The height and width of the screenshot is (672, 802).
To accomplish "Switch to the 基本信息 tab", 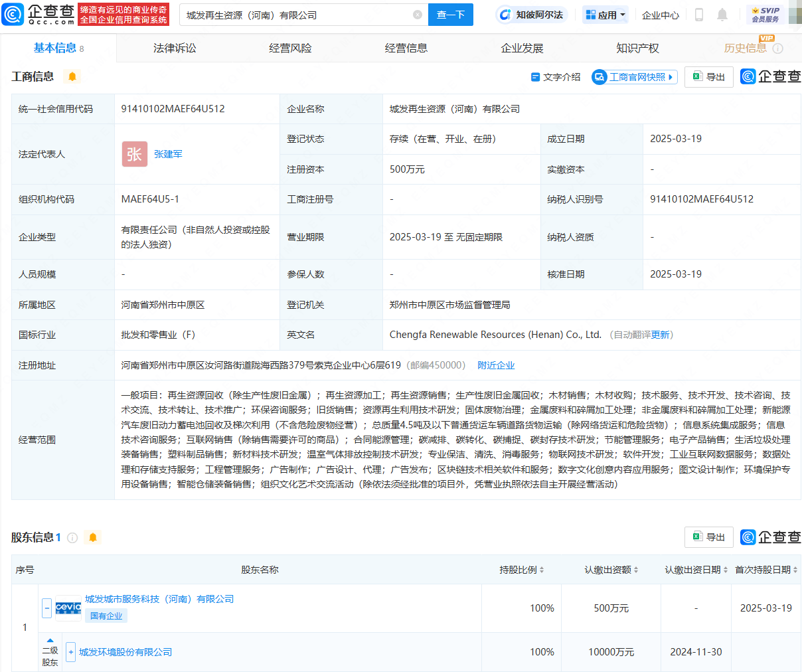I will coord(58,48).
